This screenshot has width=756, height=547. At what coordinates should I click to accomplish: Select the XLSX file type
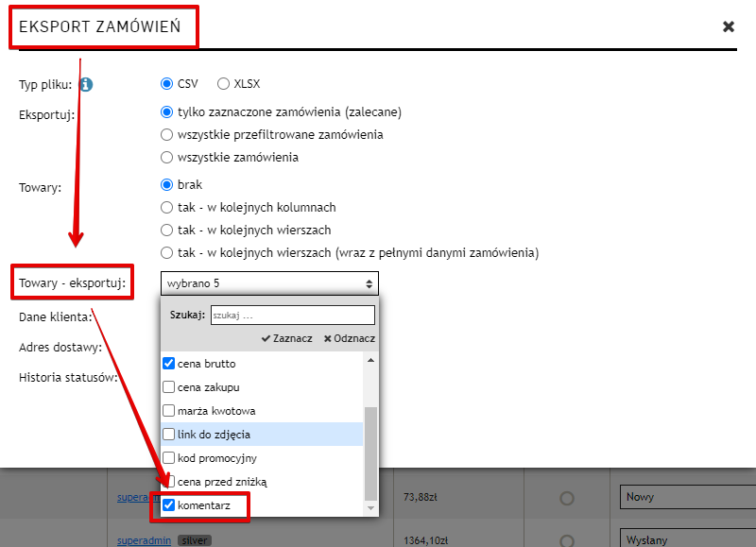224,83
